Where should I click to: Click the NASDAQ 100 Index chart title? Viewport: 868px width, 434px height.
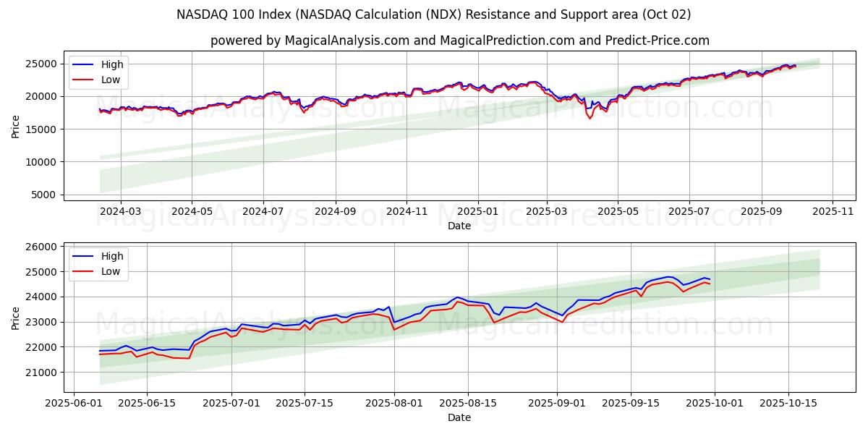coord(433,14)
